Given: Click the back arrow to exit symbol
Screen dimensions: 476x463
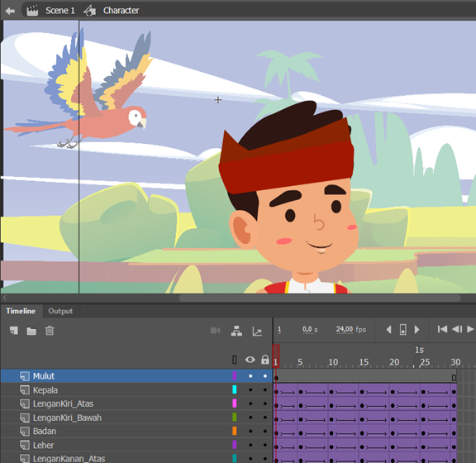Looking at the screenshot, I should point(10,11).
